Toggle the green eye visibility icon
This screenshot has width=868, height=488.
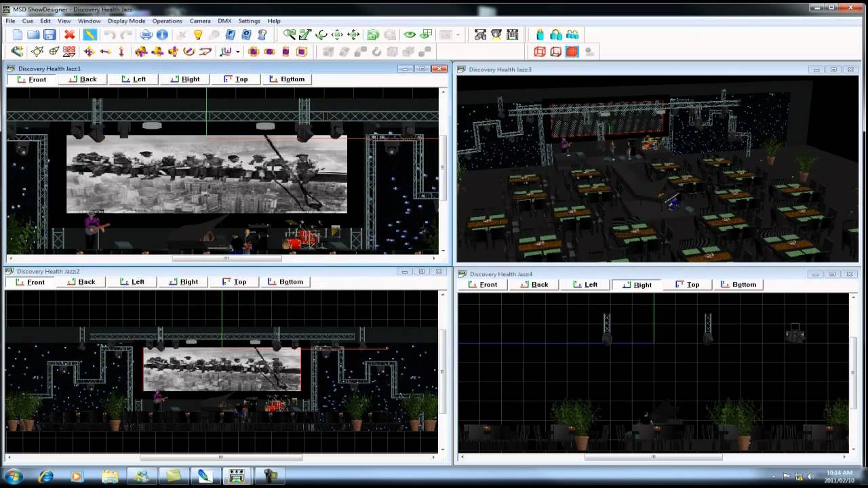tap(410, 35)
